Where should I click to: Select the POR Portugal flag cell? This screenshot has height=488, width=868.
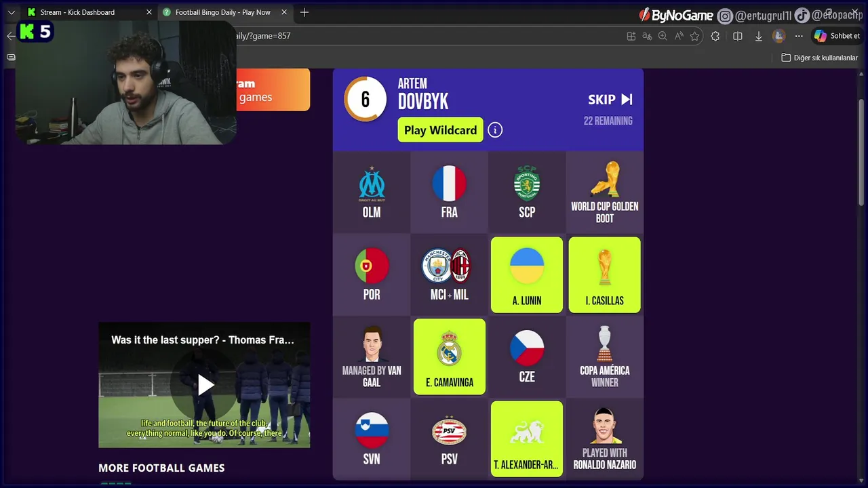click(x=372, y=274)
